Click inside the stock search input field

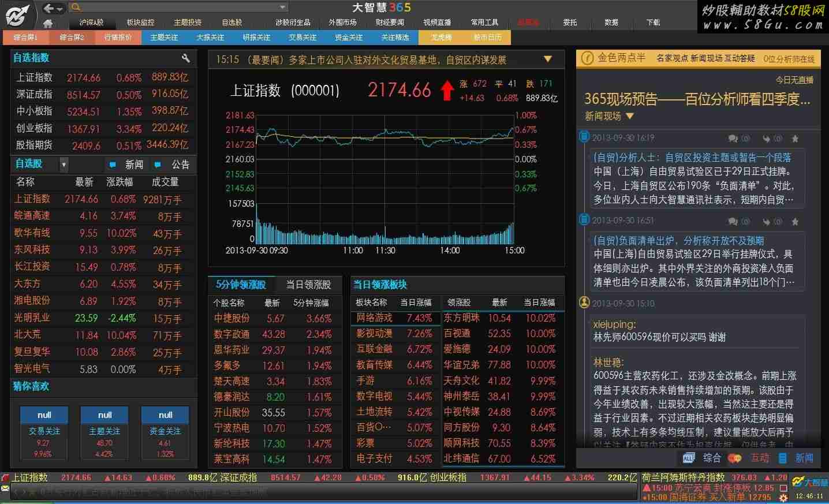tap(179, 8)
